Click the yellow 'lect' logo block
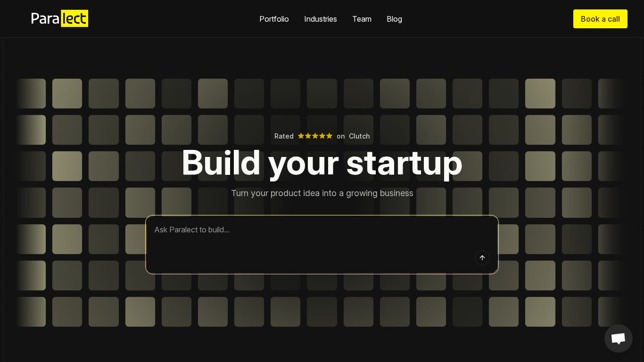This screenshot has width=644, height=362. [x=74, y=19]
